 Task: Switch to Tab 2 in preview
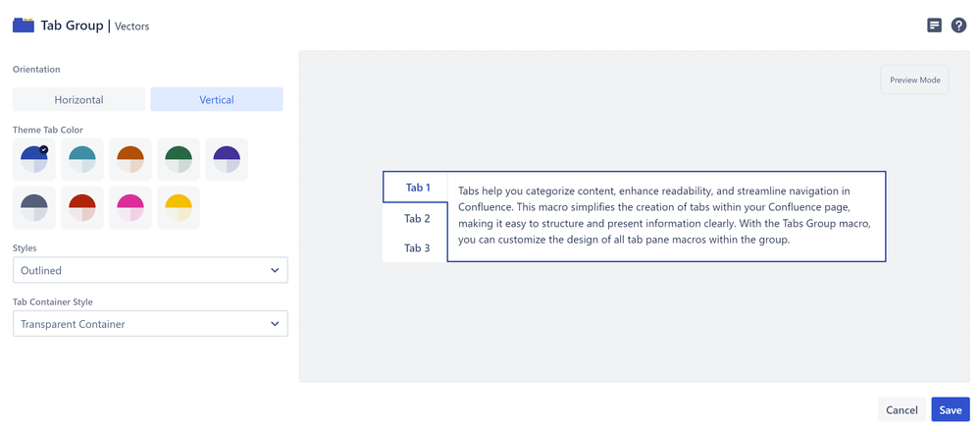coord(417,218)
